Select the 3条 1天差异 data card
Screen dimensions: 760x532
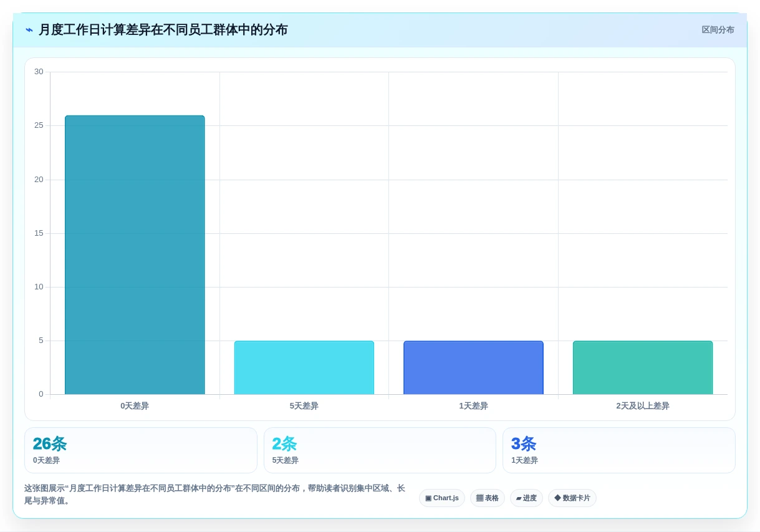tap(619, 450)
